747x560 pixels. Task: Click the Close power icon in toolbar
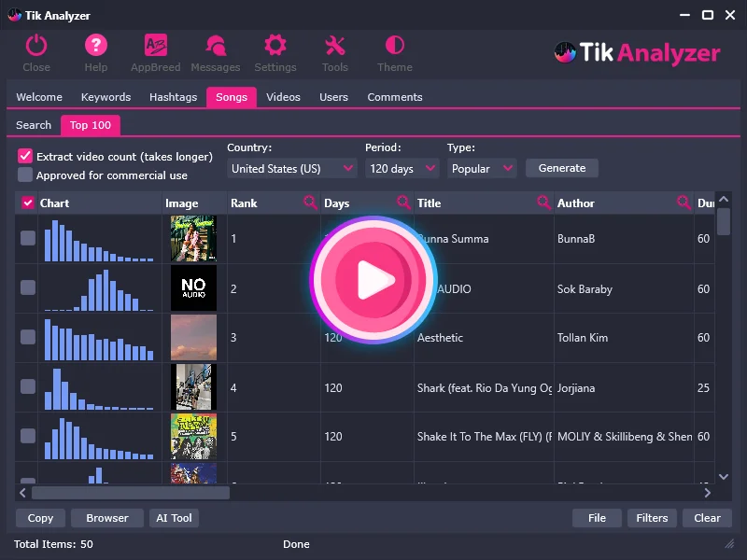pos(36,46)
